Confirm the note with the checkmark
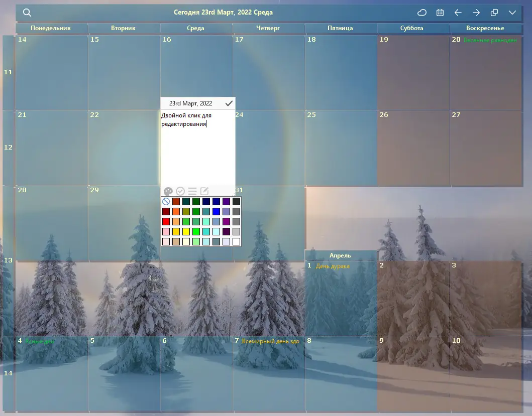 (229, 103)
